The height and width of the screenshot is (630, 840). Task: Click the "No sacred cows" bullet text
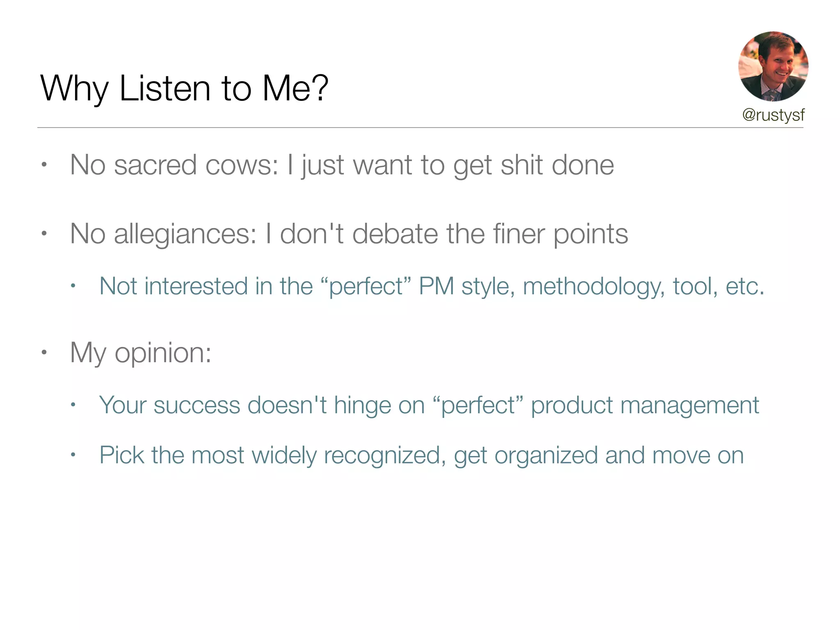pyautogui.click(x=342, y=165)
